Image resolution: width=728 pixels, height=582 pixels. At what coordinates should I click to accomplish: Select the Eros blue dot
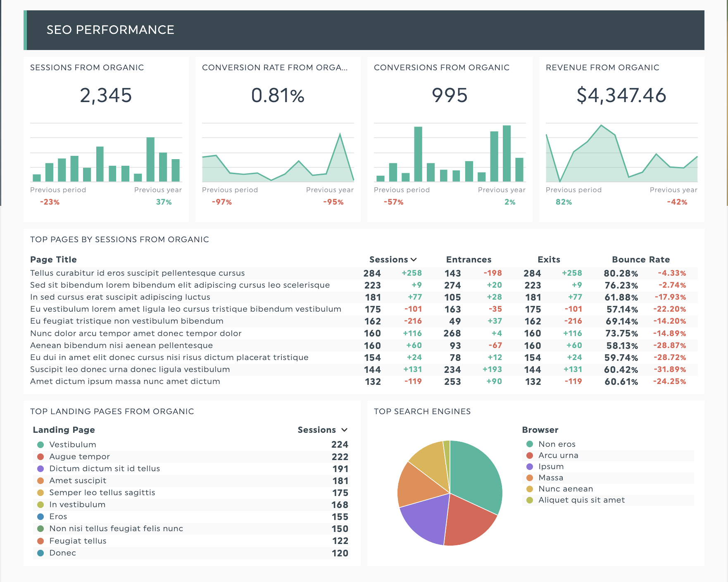[40, 517]
